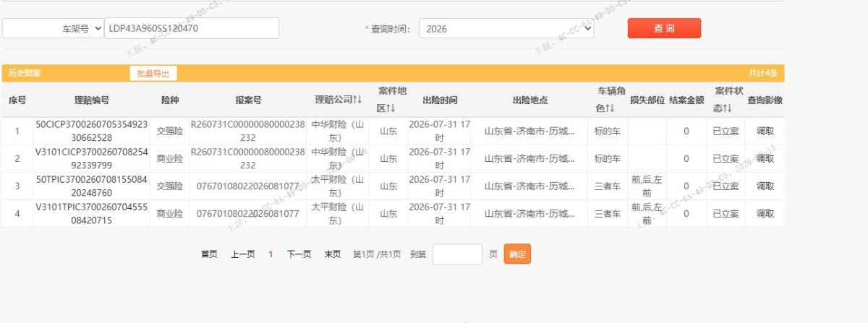Click 调取 for row 1 claim

[x=765, y=131]
